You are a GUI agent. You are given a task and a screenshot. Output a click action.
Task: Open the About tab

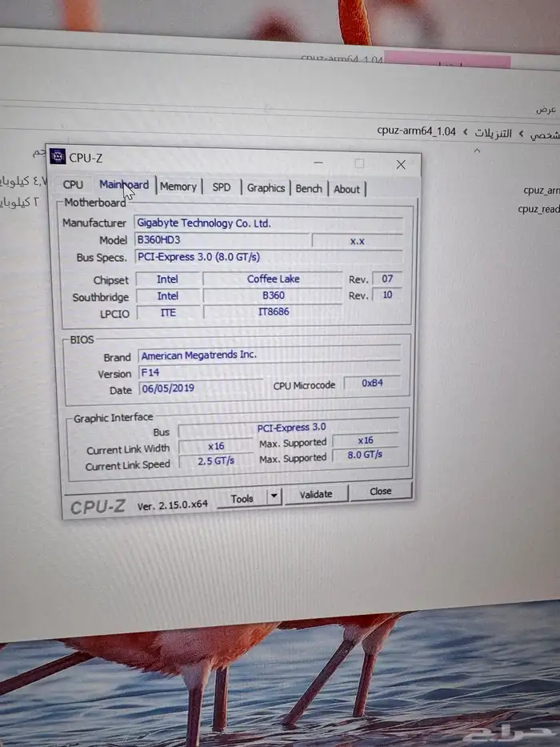coord(346,189)
